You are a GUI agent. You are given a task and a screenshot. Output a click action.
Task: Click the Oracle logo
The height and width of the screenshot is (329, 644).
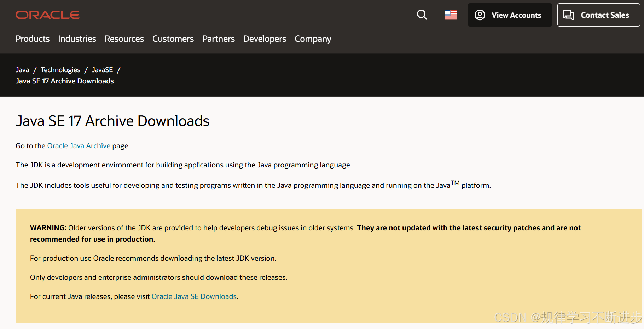click(47, 15)
